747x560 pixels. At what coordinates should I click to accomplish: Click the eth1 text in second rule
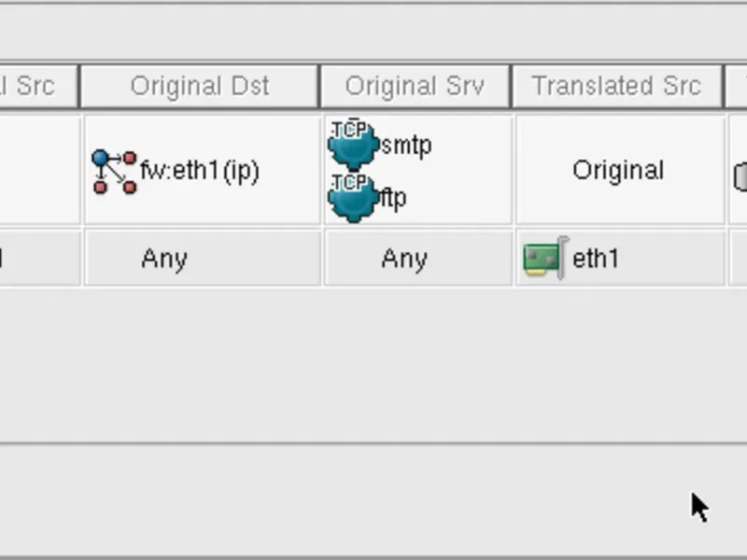tap(596, 259)
